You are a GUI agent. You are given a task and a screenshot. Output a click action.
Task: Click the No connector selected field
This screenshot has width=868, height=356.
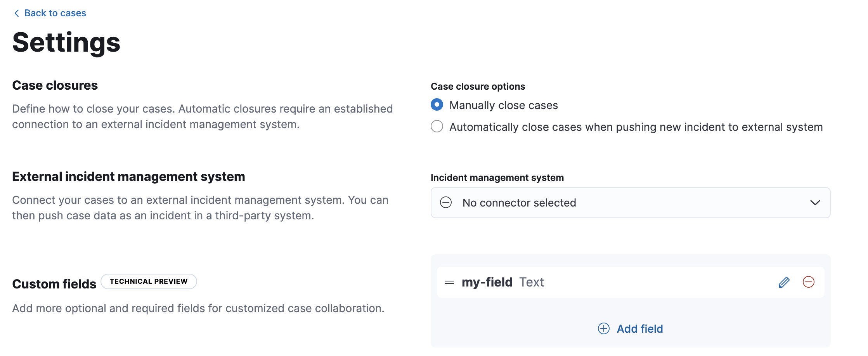519,202
